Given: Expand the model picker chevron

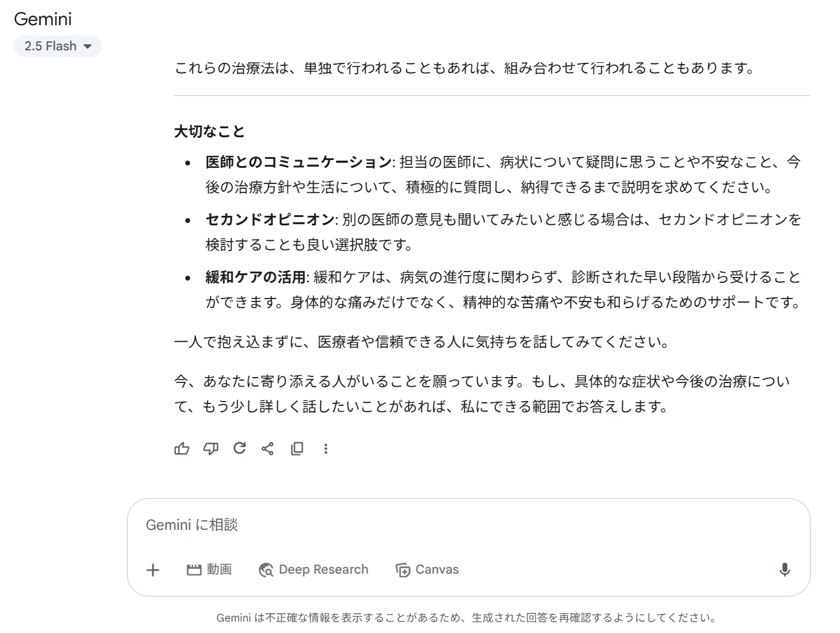Looking at the screenshot, I should (x=88, y=46).
